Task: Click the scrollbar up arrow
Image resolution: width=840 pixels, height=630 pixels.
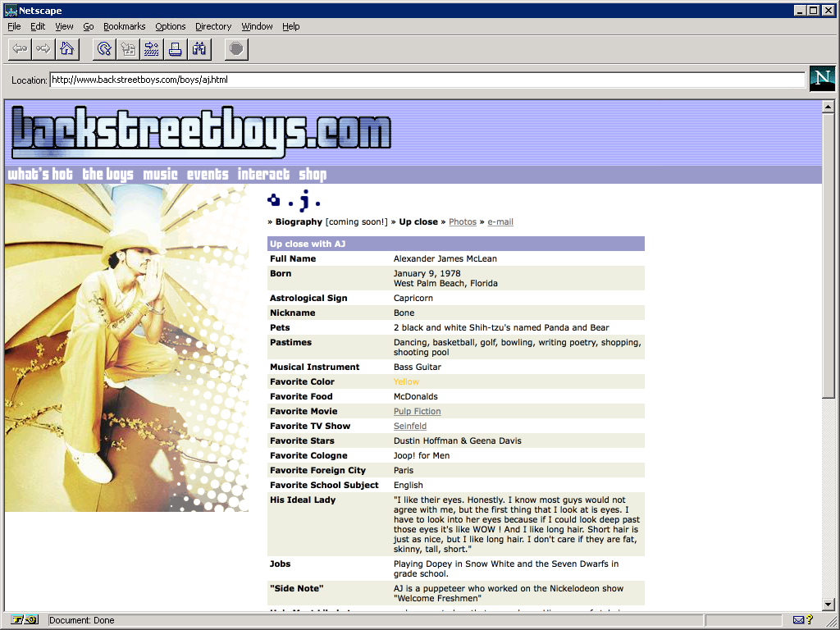Action: point(829,107)
